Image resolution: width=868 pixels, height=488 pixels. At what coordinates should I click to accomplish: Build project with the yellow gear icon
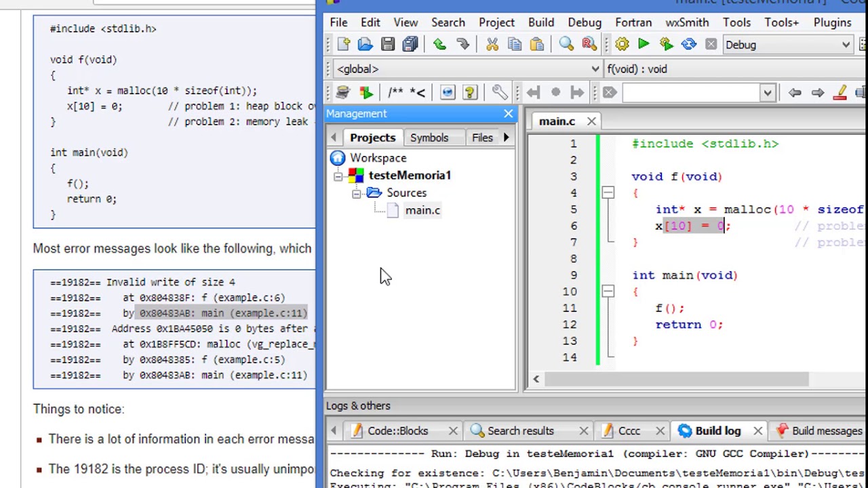[622, 45]
